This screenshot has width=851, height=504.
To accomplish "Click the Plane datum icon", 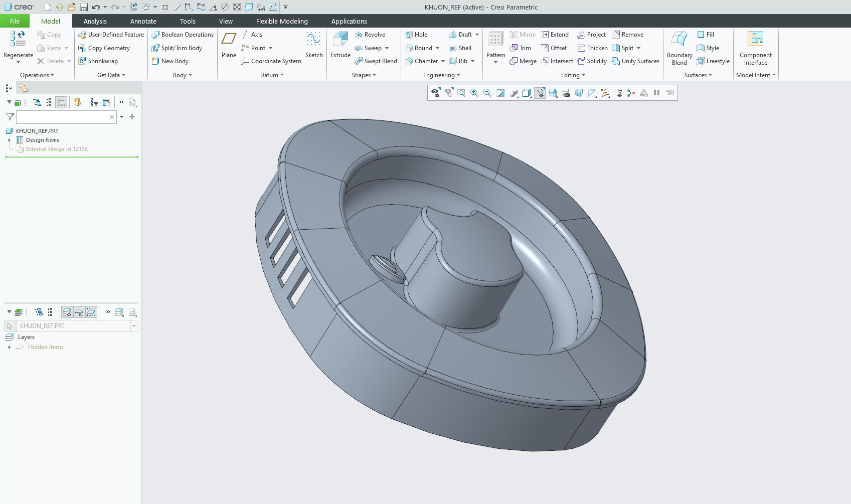I will tap(229, 40).
